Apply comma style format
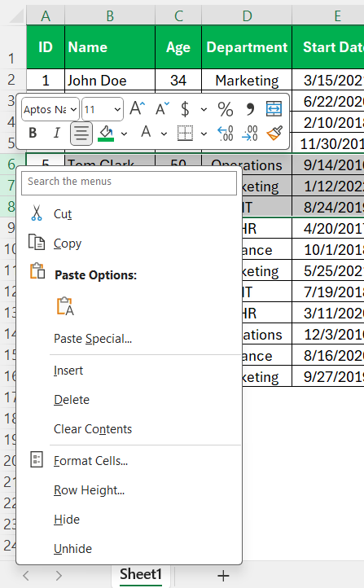 pos(250,109)
